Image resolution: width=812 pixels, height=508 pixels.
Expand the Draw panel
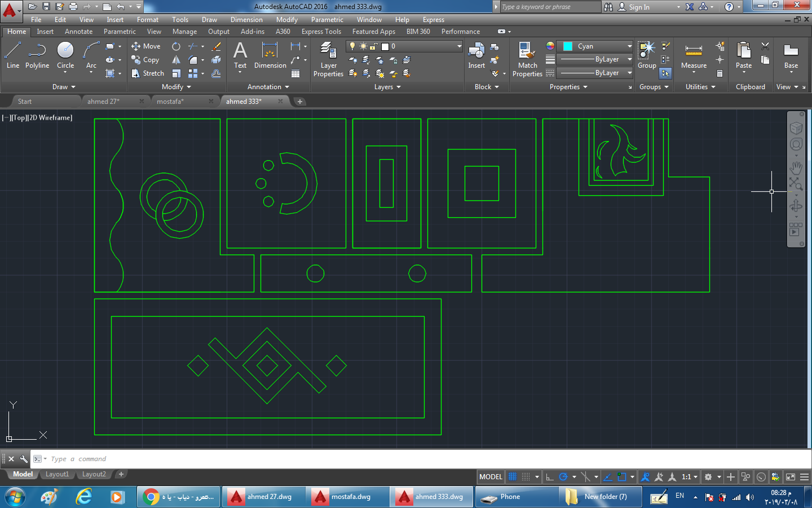[64, 87]
